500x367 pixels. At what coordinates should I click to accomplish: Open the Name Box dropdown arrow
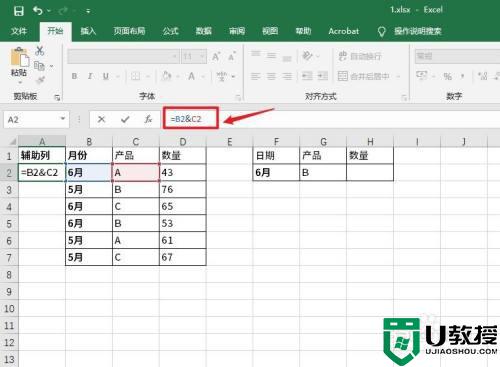click(62, 119)
